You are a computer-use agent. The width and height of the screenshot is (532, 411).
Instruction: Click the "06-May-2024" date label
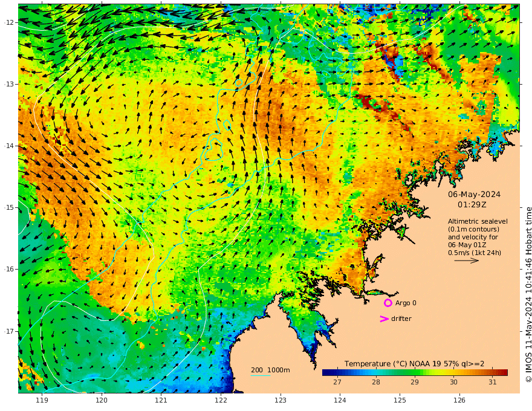(474, 194)
